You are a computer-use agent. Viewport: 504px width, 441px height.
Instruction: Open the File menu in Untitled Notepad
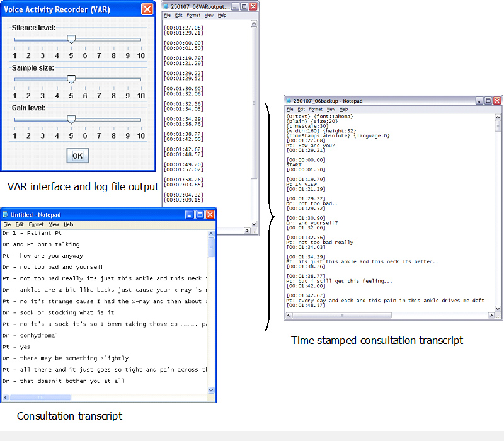(x=7, y=224)
